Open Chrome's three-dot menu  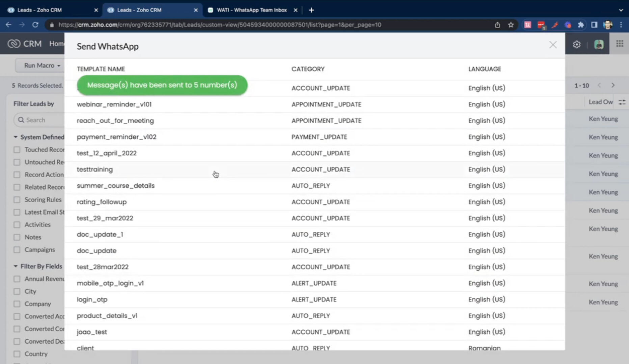(x=621, y=25)
